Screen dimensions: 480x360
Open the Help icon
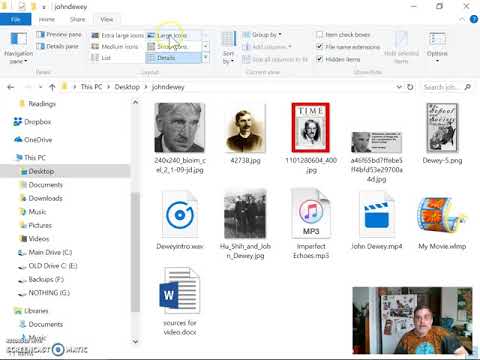[474, 19]
